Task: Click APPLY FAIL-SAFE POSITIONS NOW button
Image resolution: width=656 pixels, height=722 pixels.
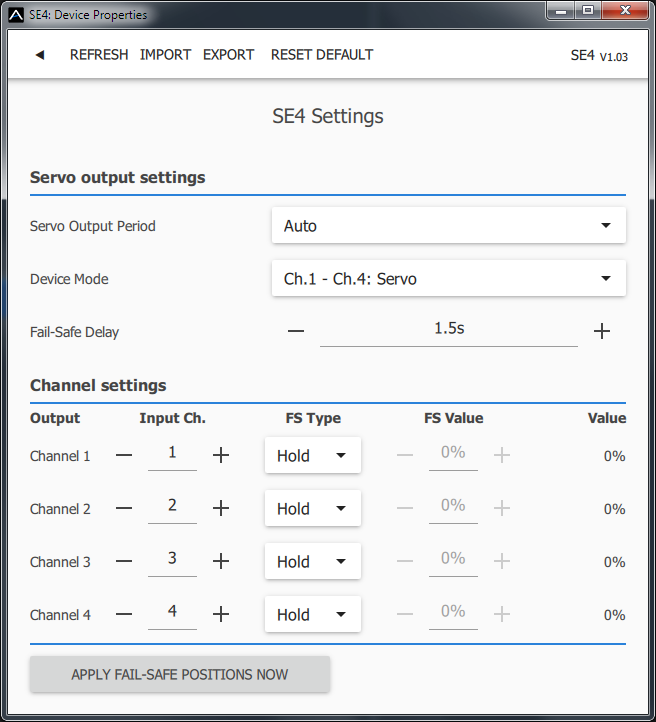Action: point(180,675)
